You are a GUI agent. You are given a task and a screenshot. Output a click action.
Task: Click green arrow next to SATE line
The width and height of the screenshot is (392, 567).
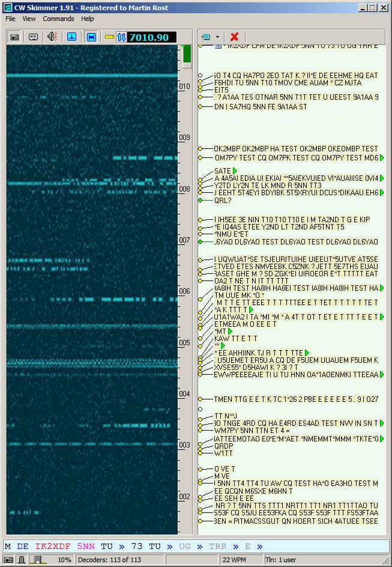coord(235,171)
